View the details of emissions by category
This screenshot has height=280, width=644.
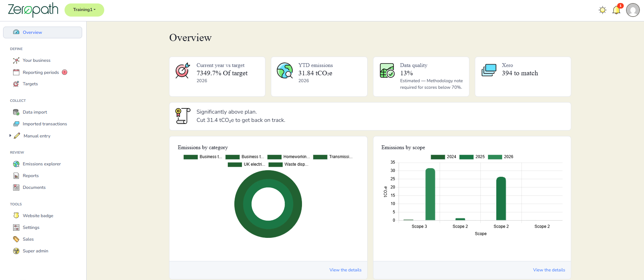(345, 270)
